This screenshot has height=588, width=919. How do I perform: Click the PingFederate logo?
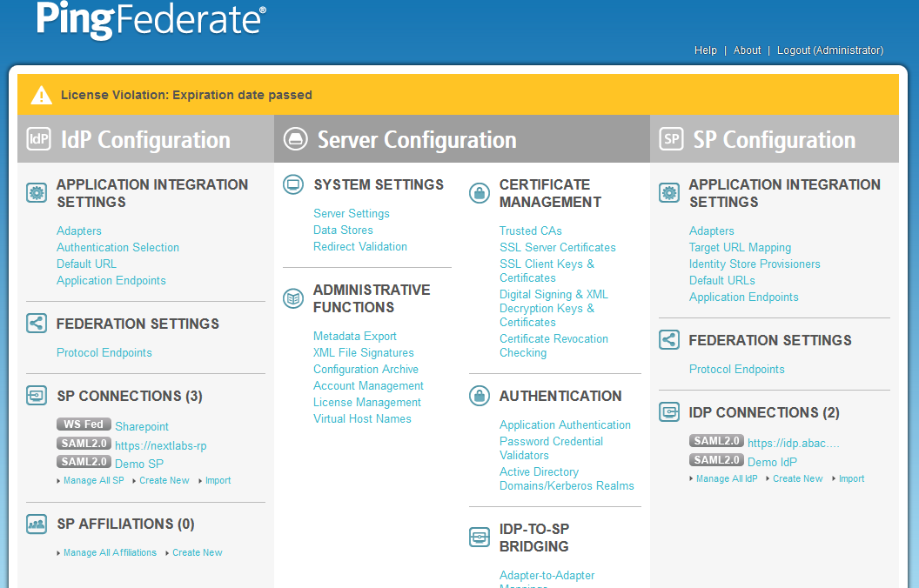click(x=151, y=21)
